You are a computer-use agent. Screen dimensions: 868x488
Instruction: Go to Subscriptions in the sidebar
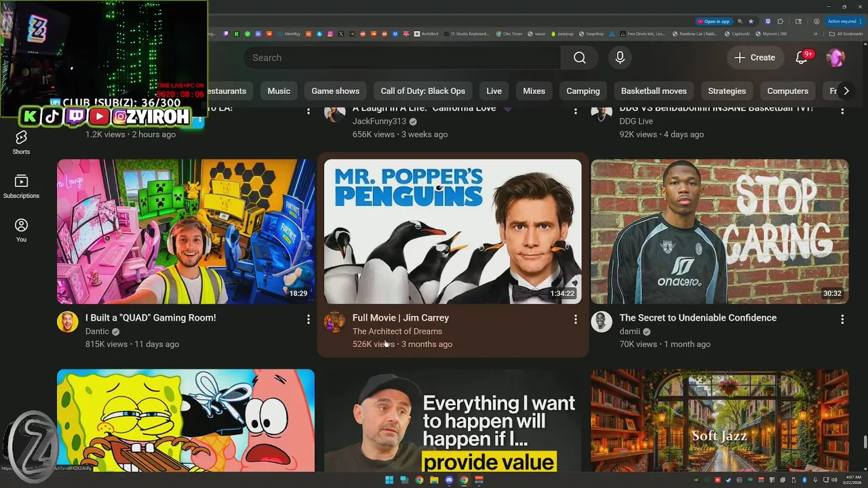point(21,186)
